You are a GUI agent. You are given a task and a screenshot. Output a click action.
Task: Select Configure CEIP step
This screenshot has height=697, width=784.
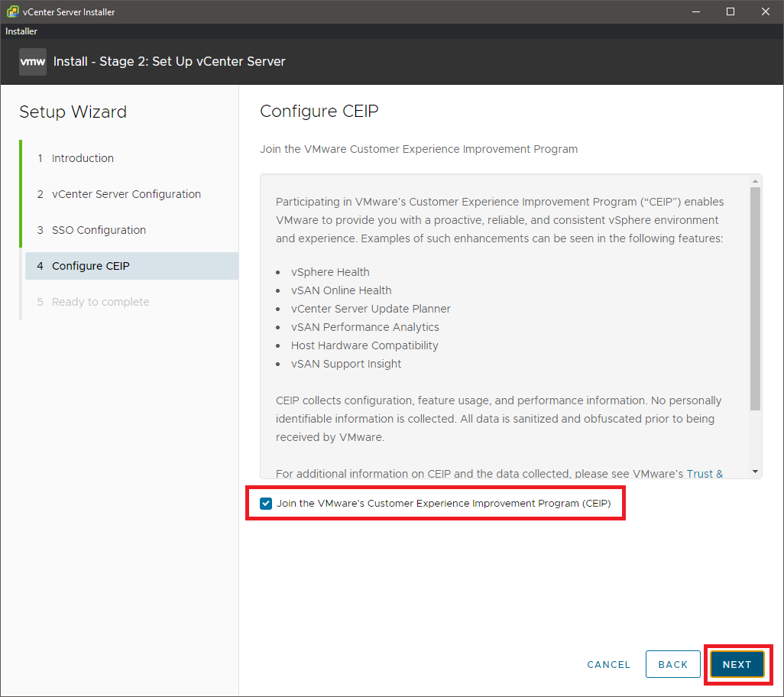point(90,266)
